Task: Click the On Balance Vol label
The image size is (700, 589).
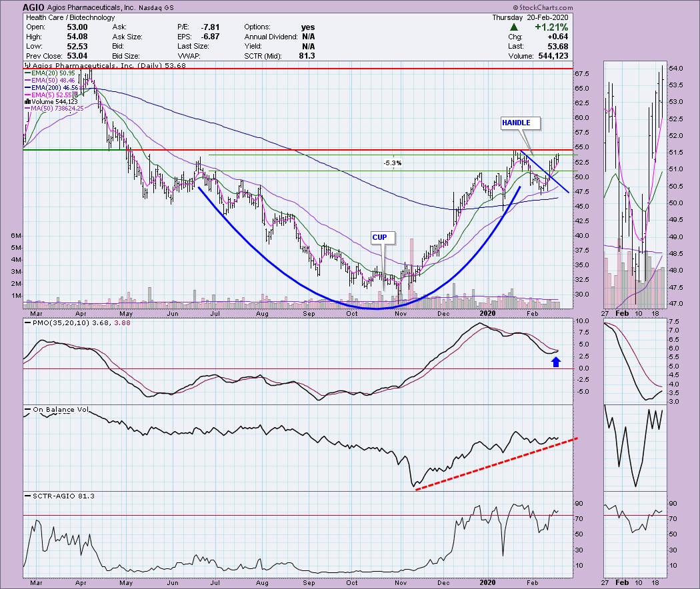Action: pyautogui.click(x=57, y=409)
